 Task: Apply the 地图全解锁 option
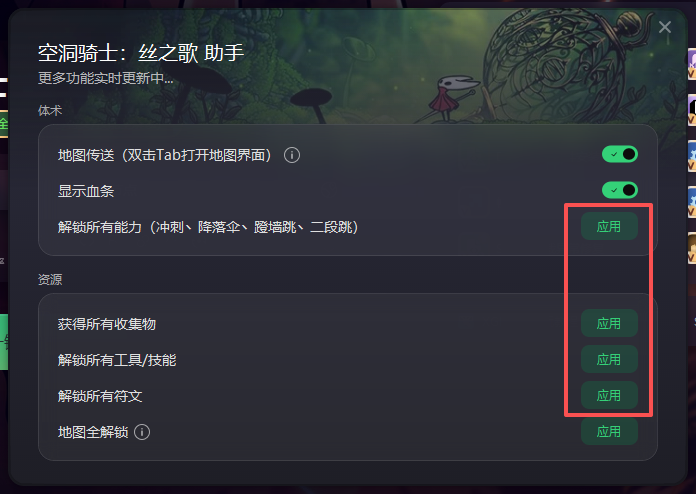tap(609, 431)
